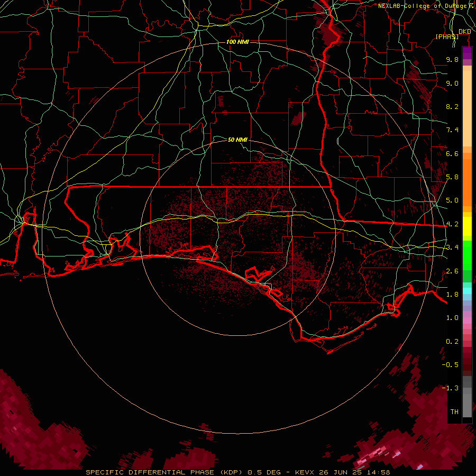Pick the cyan segment of the color bar
This screenshot has height=476, width=476.
[x=467, y=291]
